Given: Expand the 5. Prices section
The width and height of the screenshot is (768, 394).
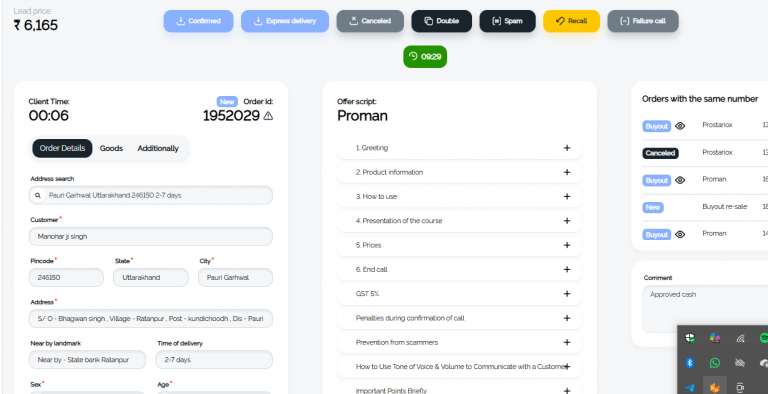Looking at the screenshot, I should pyautogui.click(x=459, y=245).
